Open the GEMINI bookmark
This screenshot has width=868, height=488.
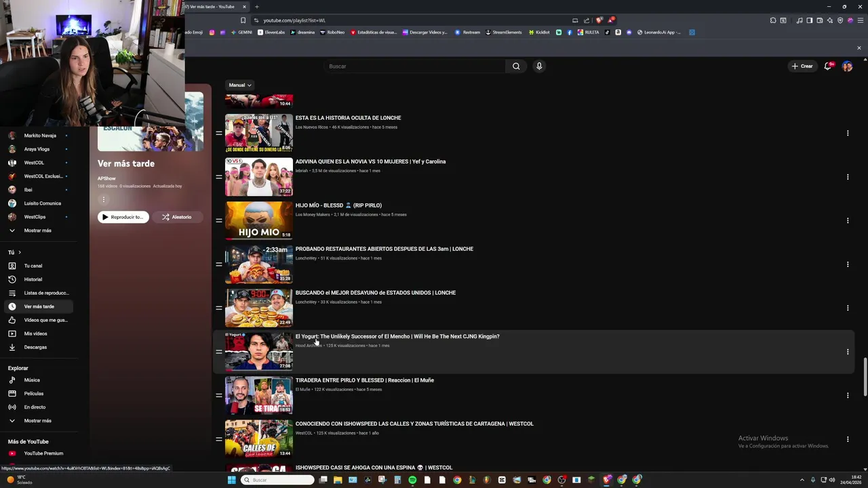click(x=241, y=32)
